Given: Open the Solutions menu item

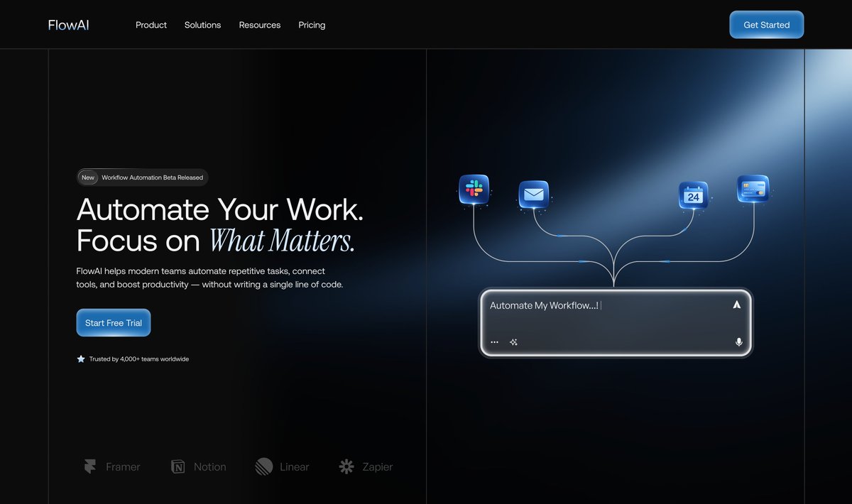Looking at the screenshot, I should click(x=202, y=25).
